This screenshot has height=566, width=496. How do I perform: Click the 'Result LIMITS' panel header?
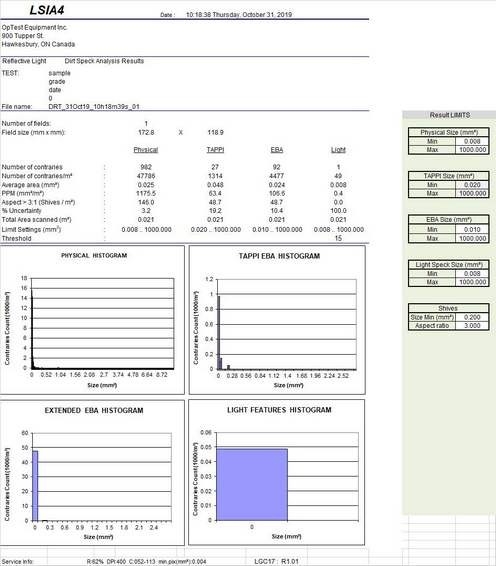[449, 115]
